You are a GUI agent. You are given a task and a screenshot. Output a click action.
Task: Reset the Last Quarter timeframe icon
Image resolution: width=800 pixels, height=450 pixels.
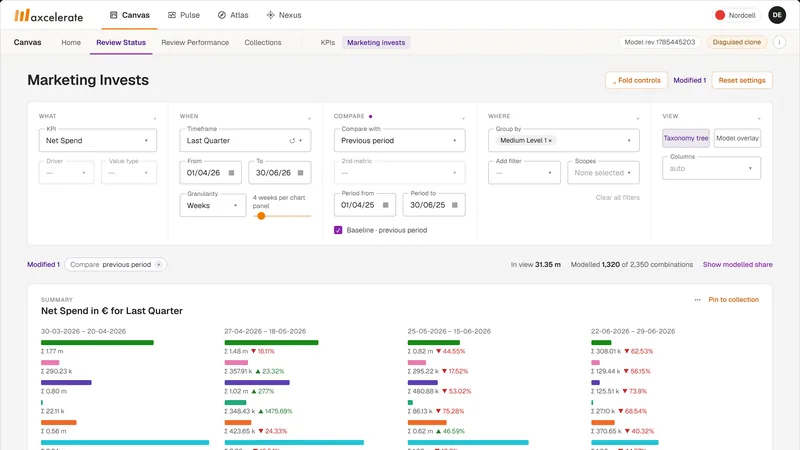tap(292, 141)
